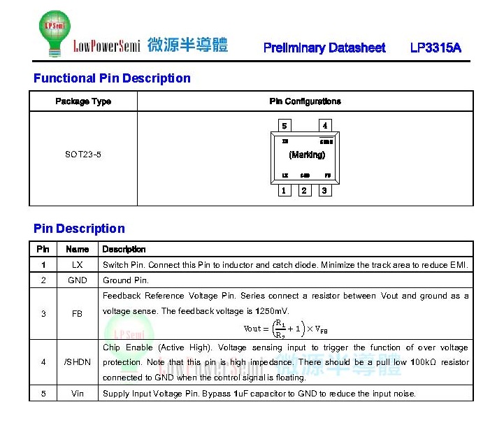504x430 pixels.
Task: Click the GND pin name cell
Action: point(78,280)
